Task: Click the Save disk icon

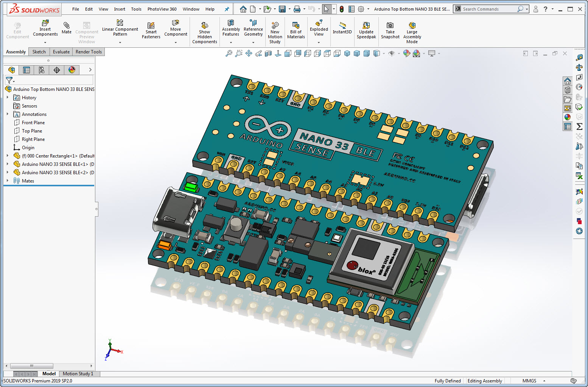Action: tap(282, 9)
